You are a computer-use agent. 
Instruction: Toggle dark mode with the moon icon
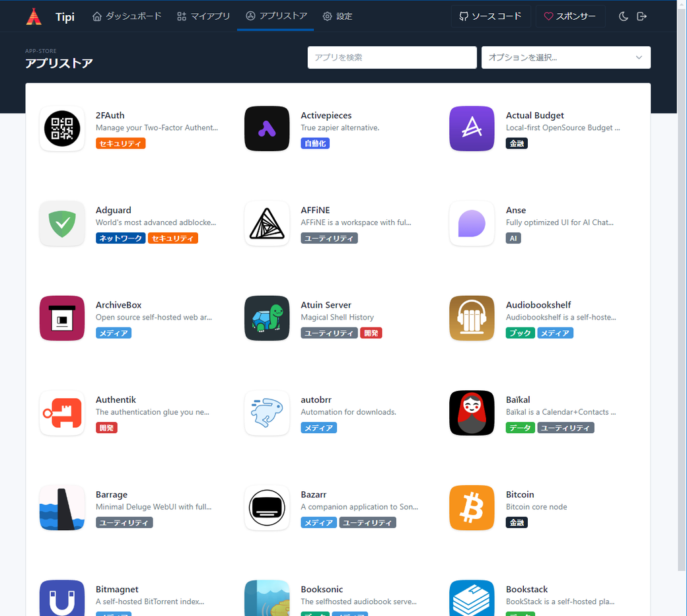point(623,17)
